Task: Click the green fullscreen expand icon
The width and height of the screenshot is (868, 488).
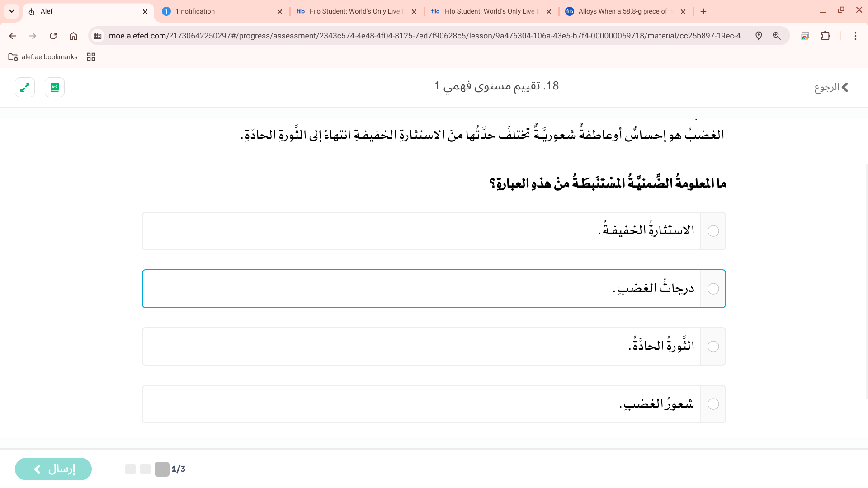Action: click(25, 87)
